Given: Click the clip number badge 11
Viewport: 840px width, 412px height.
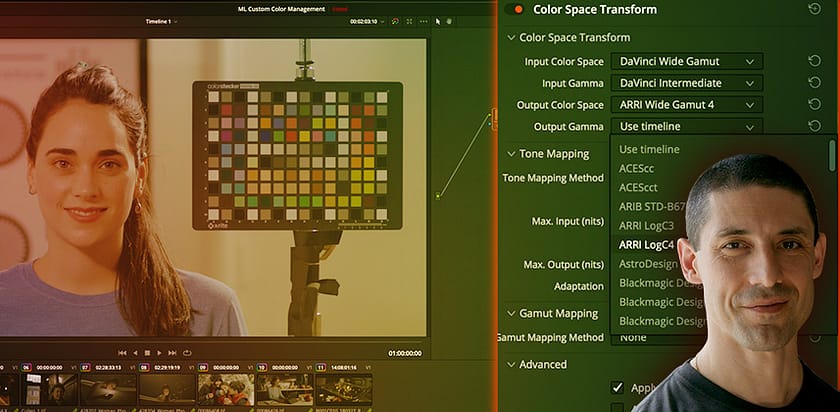Looking at the screenshot, I should pos(321,368).
